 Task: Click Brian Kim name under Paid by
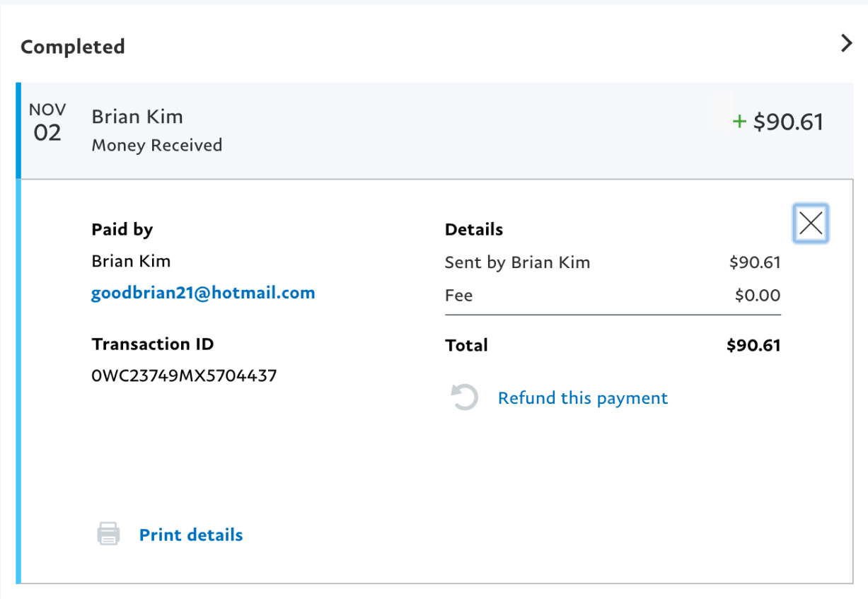coord(131,261)
